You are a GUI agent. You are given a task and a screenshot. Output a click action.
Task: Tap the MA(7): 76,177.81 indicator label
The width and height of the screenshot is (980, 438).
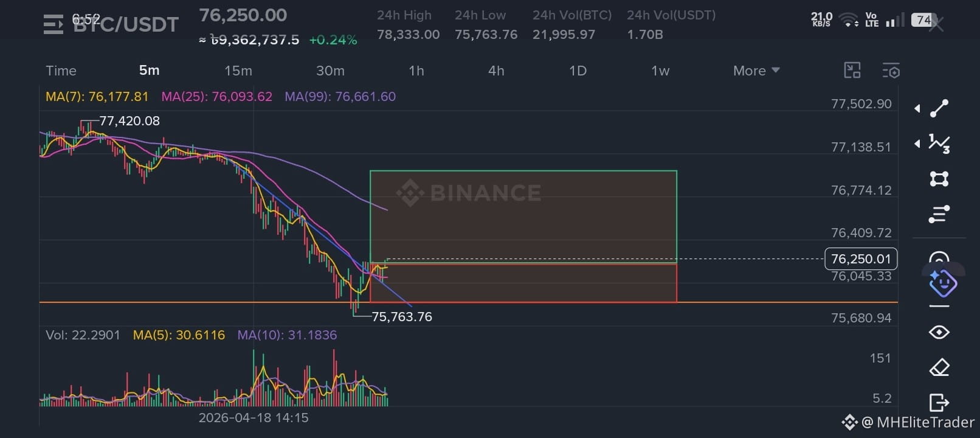tap(97, 97)
